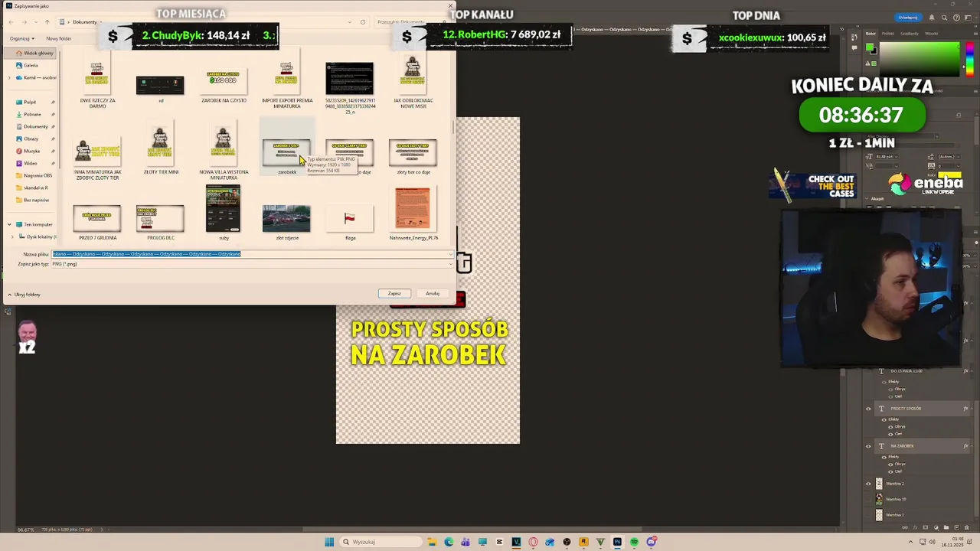The width and height of the screenshot is (980, 551).
Task: Toggle Cień effect under NA ZAROBEK
Action: (890, 471)
